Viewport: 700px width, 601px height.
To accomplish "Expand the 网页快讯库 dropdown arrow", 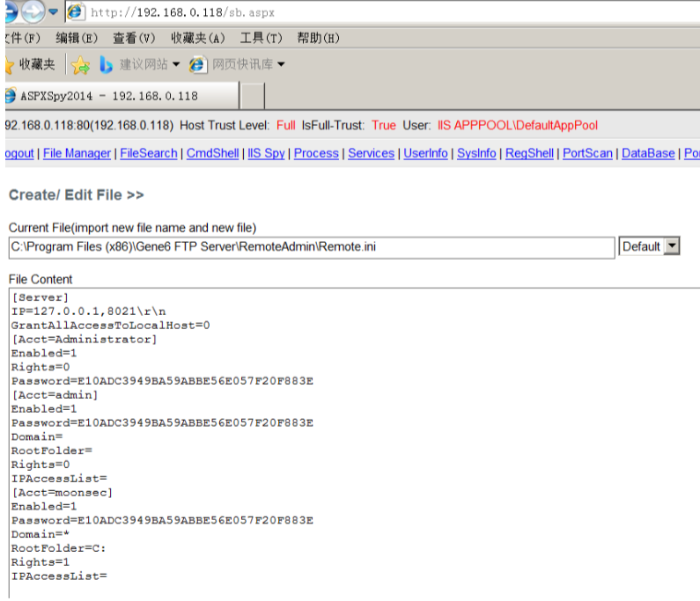I will pyautogui.click(x=281, y=65).
